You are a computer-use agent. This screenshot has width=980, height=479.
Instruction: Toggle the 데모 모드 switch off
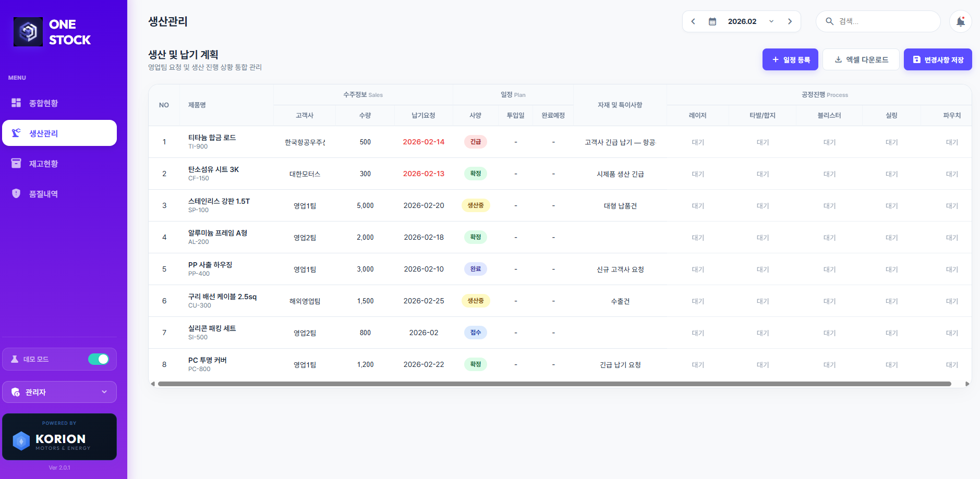[98, 359]
